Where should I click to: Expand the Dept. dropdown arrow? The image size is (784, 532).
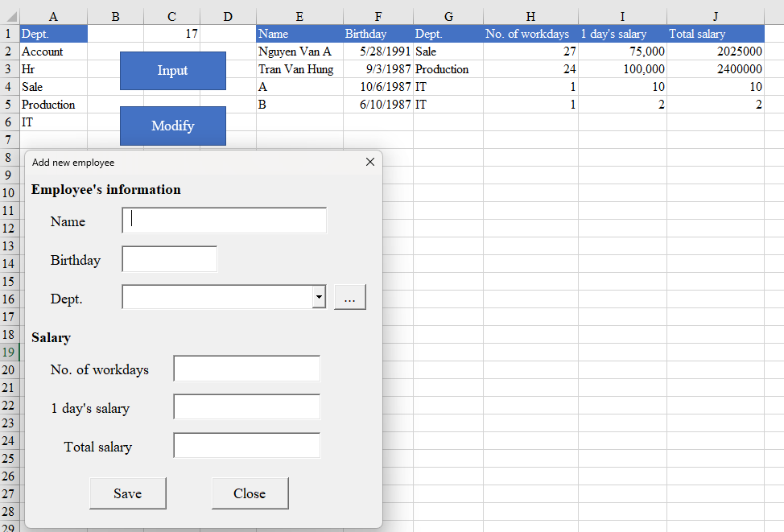[319, 297]
